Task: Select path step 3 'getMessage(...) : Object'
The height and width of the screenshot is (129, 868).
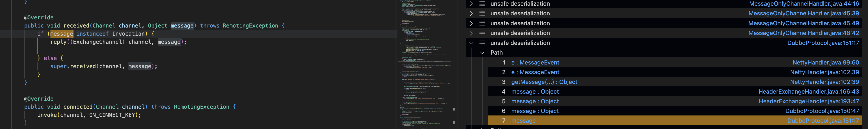Action: (x=544, y=82)
